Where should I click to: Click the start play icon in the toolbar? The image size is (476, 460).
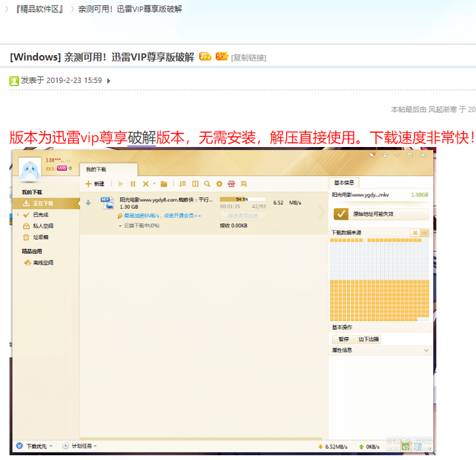[x=121, y=184]
